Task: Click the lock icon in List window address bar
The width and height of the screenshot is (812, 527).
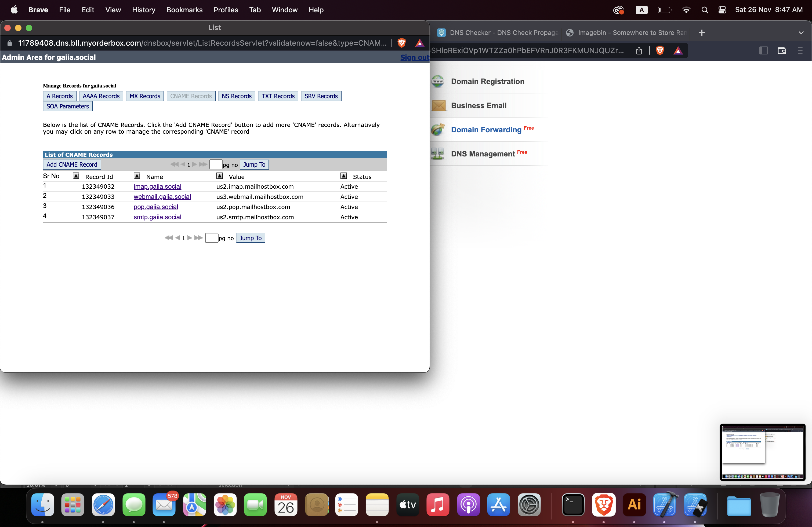Action: click(10, 43)
